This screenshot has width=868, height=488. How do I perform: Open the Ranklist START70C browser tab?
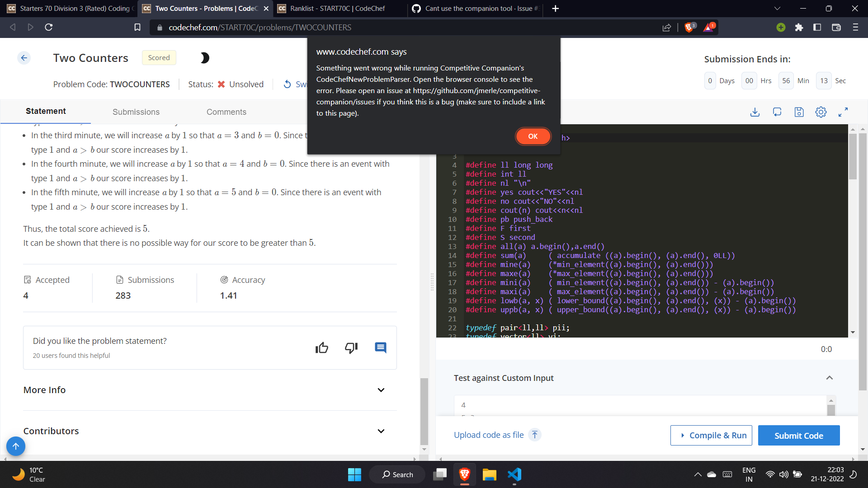pos(338,8)
